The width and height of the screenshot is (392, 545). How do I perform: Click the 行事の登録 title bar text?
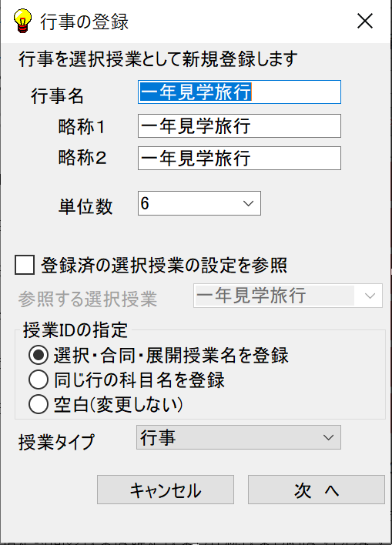coord(84,22)
